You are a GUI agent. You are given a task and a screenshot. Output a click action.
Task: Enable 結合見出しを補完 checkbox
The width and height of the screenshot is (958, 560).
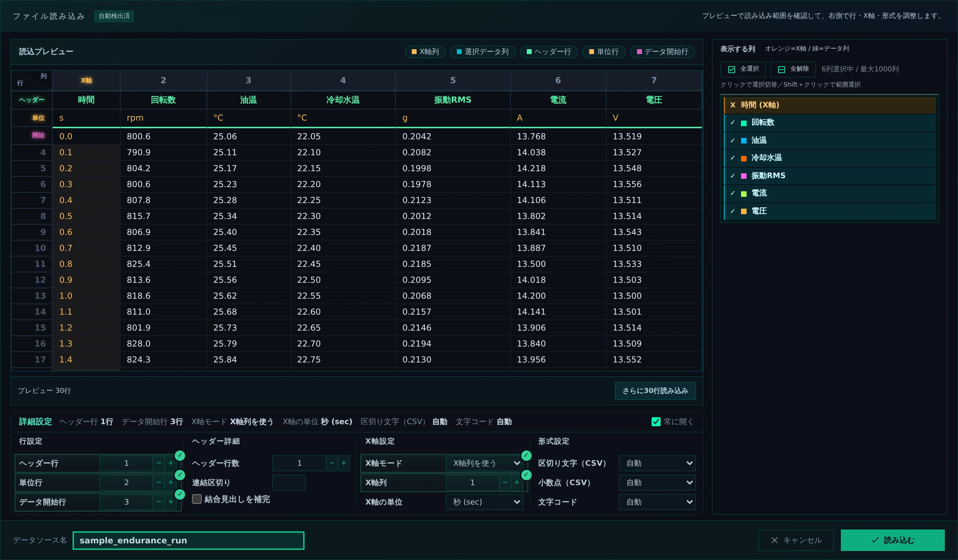coord(197,499)
